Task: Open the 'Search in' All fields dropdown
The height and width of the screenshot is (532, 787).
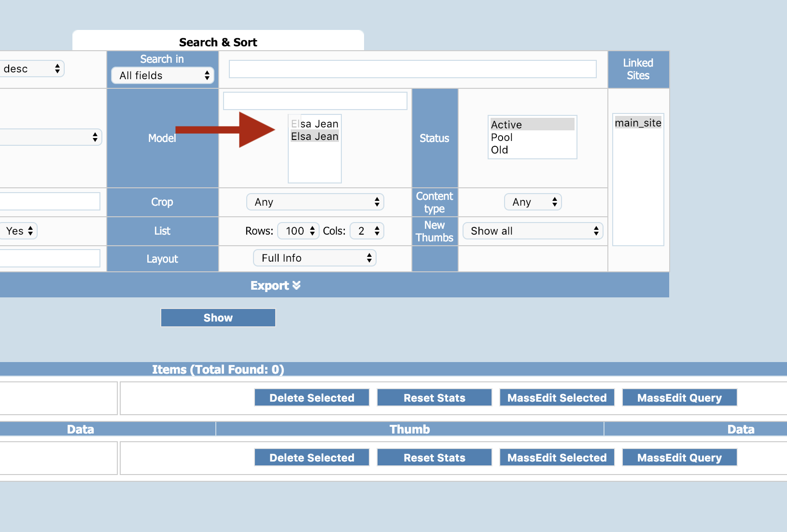Action: coord(163,75)
